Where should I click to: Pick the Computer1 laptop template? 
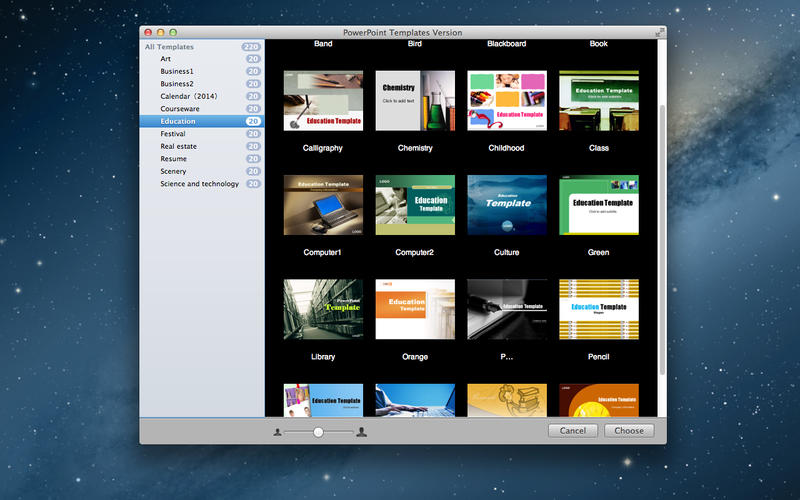pos(323,205)
